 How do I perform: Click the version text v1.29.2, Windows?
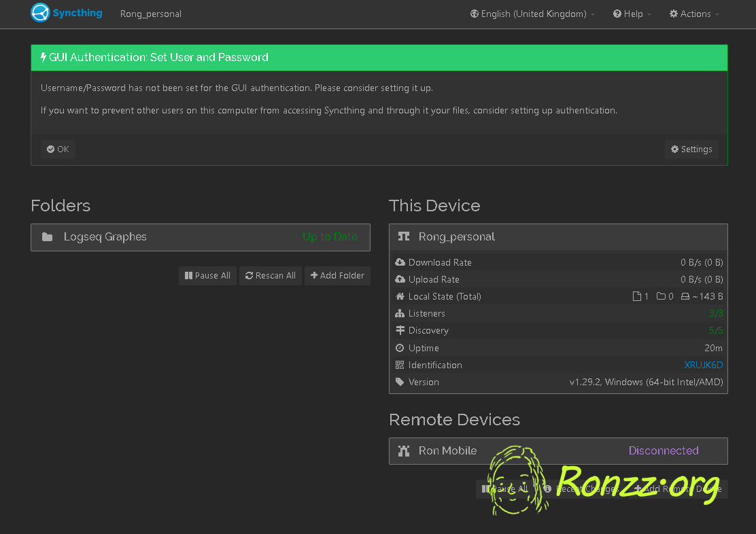pos(646,382)
